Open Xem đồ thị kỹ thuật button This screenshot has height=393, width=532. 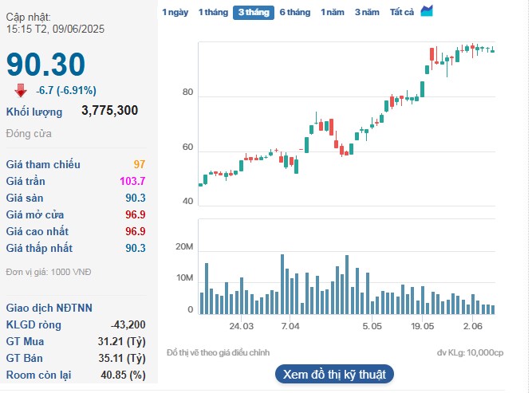click(x=334, y=374)
